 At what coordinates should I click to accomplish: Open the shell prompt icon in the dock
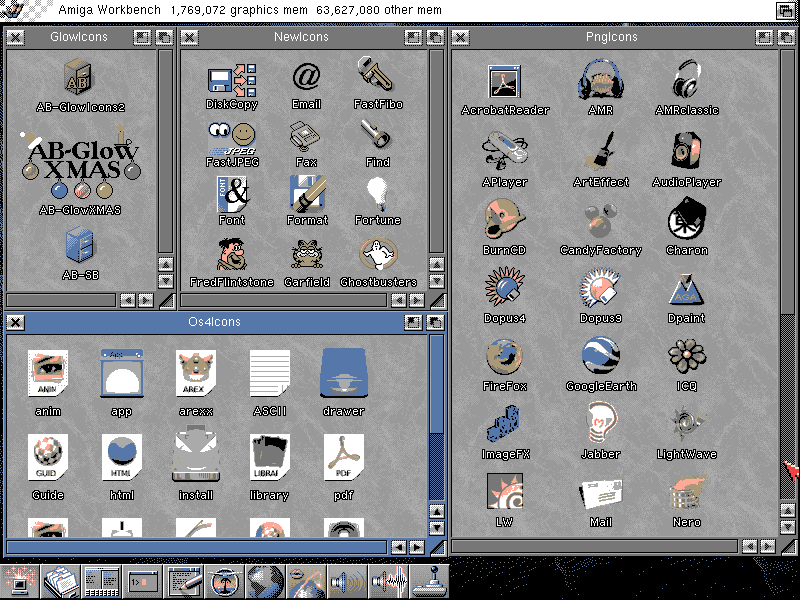[x=143, y=582]
